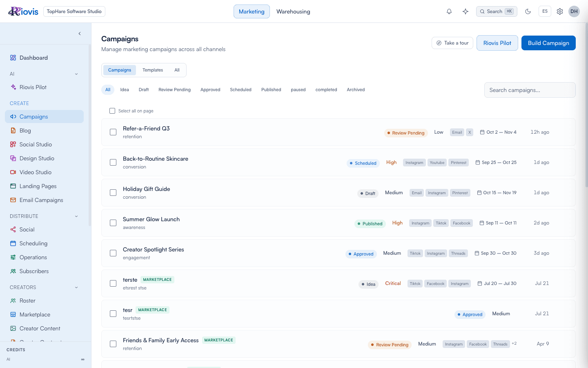Click Take a tour
The image size is (588, 368).
click(452, 43)
